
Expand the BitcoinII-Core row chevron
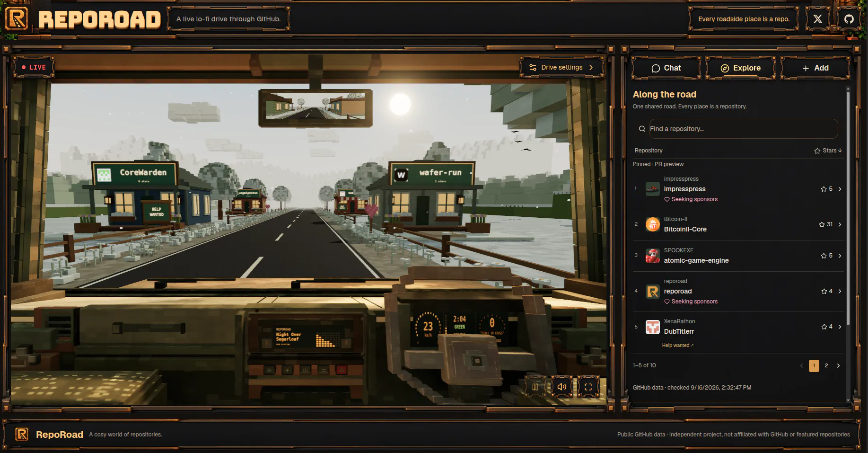[840, 224]
